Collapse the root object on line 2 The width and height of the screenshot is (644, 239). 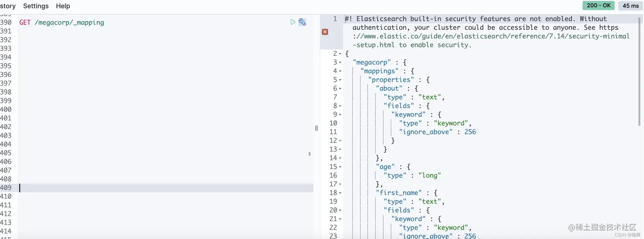340,54
